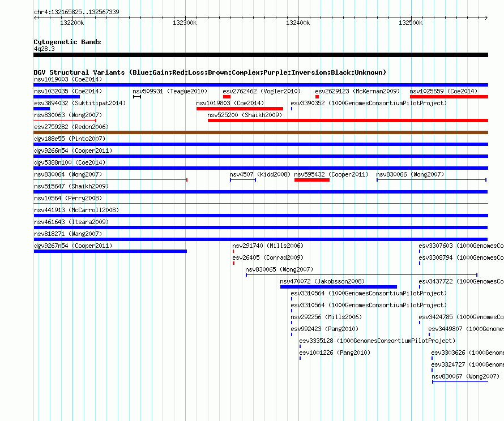Click nsv441913 (McCarroll2008) label

coord(76,210)
